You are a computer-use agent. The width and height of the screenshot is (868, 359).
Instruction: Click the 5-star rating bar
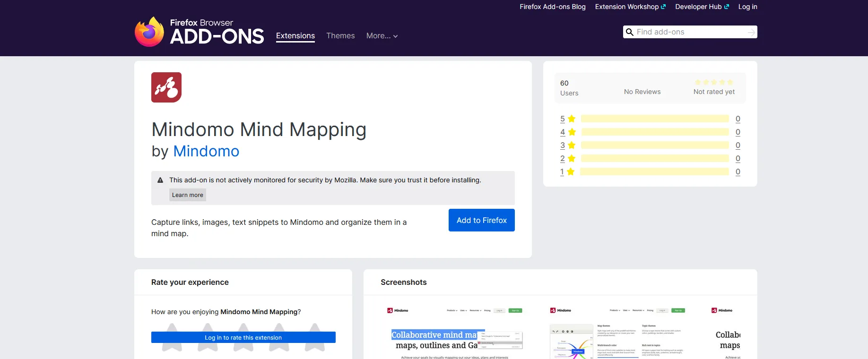coord(655,119)
